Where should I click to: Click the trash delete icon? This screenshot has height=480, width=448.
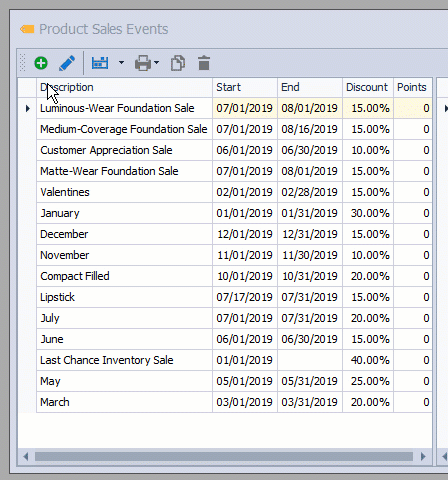pyautogui.click(x=204, y=63)
